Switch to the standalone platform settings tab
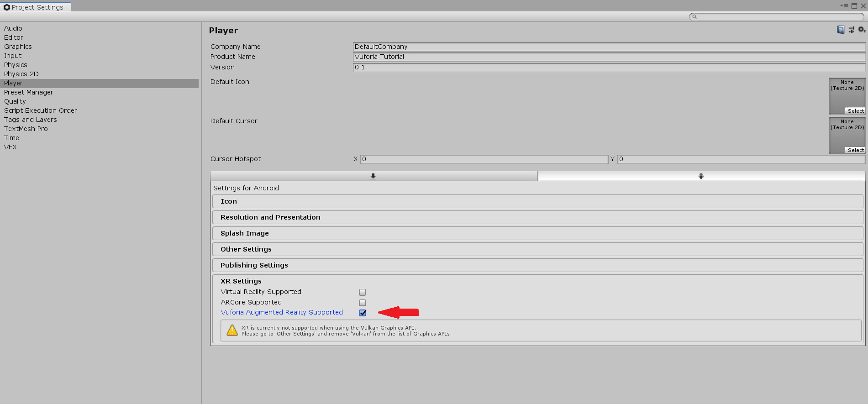868x404 pixels. click(374, 176)
